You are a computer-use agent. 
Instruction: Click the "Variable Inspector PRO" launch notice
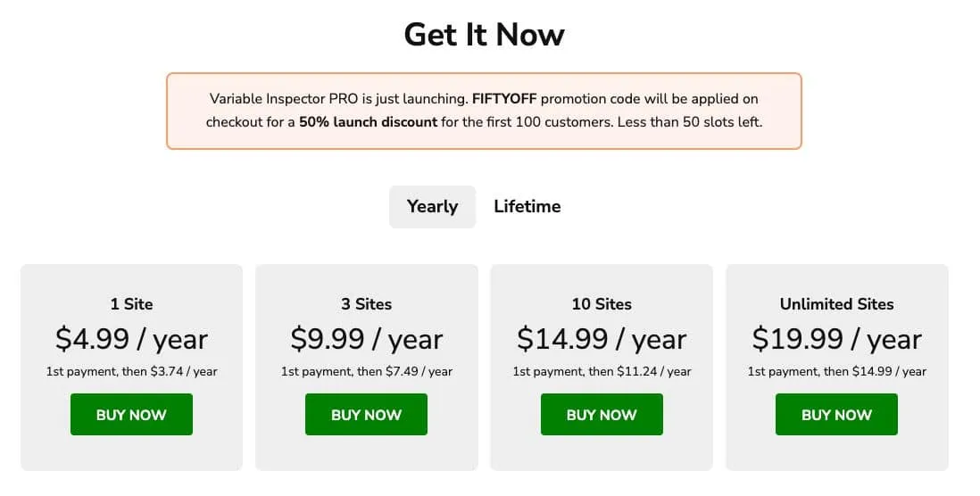pos(283,99)
